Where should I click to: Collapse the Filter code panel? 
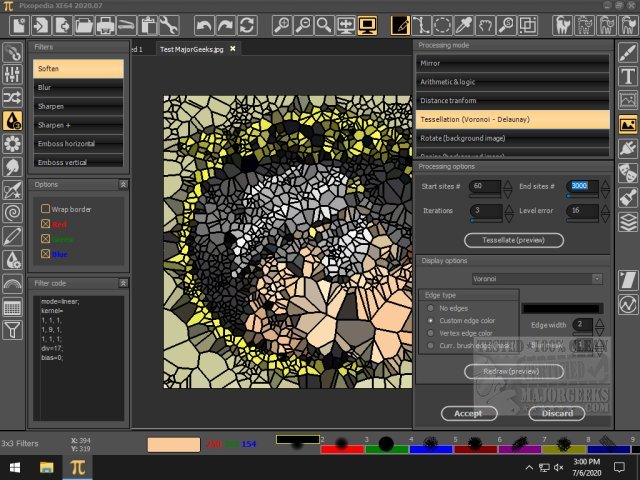click(123, 283)
